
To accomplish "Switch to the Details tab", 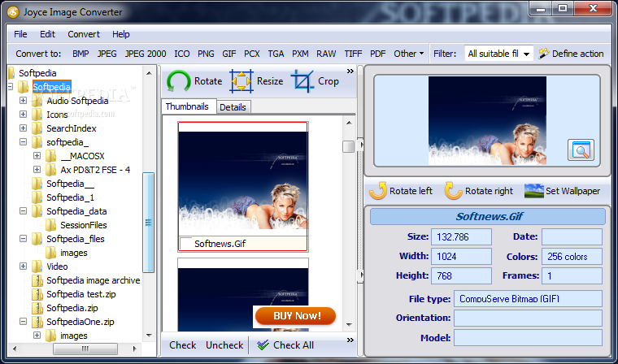I will click(x=233, y=107).
